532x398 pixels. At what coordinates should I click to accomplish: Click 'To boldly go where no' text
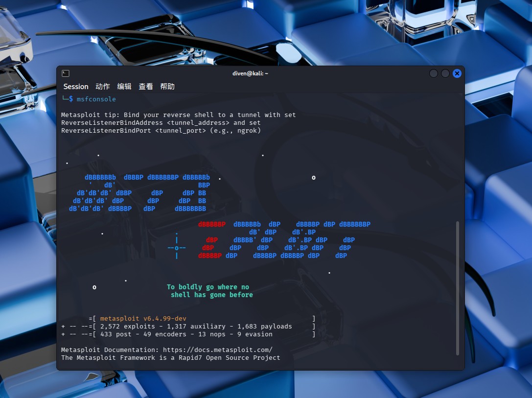[x=208, y=287]
